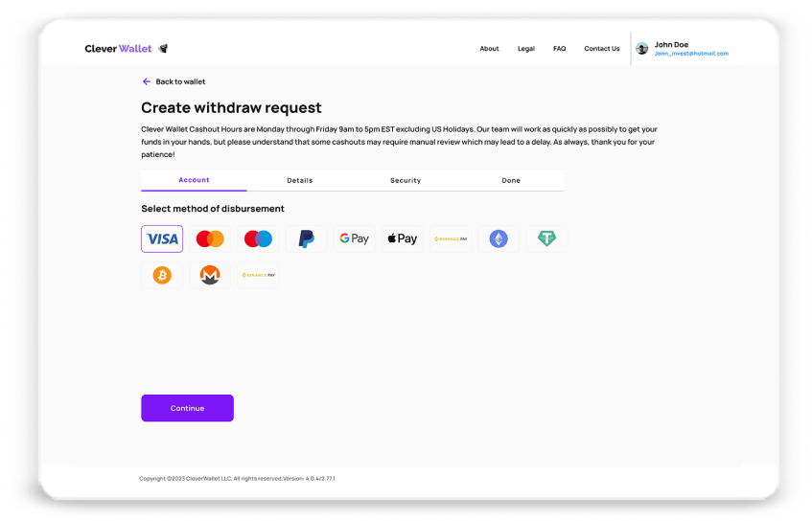Image resolution: width=812 pixels, height=522 pixels.
Task: Choose Ethereum as the withdrawal method
Action: click(499, 238)
